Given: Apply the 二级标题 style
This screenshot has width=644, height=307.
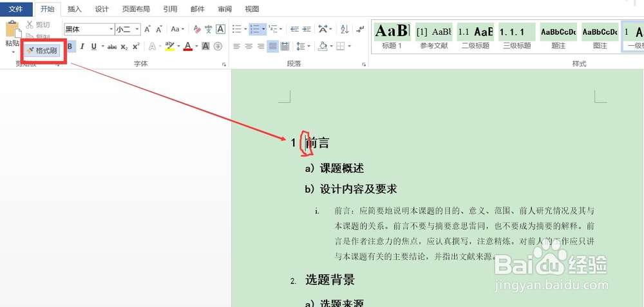Looking at the screenshot, I should click(x=475, y=37).
